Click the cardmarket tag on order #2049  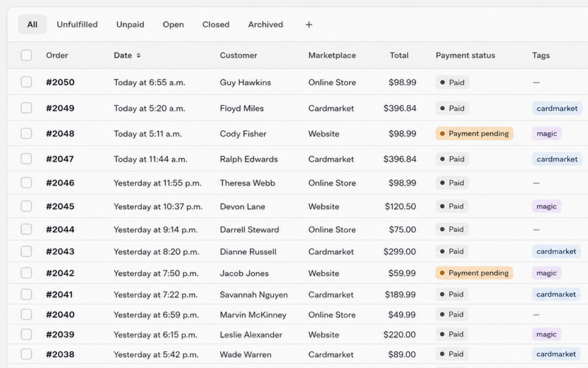[x=557, y=108]
